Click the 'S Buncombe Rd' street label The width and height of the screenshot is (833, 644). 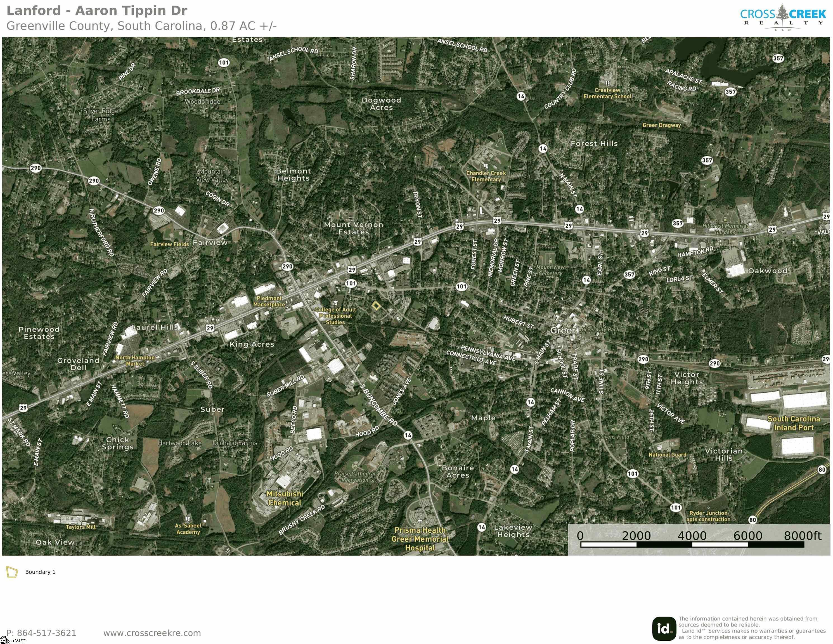378,405
